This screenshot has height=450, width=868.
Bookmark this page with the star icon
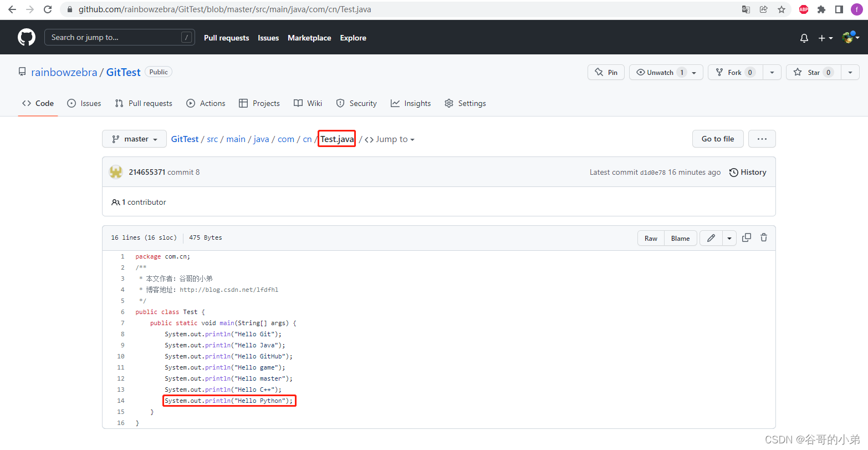782,9
